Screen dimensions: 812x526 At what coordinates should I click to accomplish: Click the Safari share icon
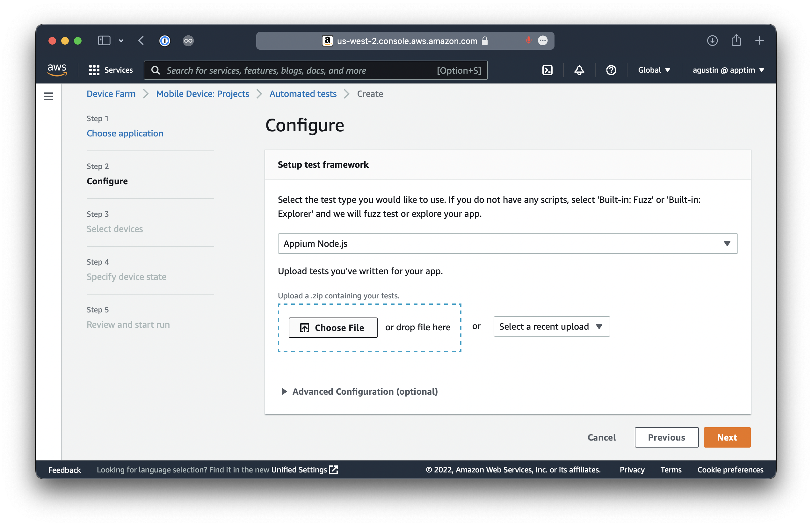click(x=736, y=40)
